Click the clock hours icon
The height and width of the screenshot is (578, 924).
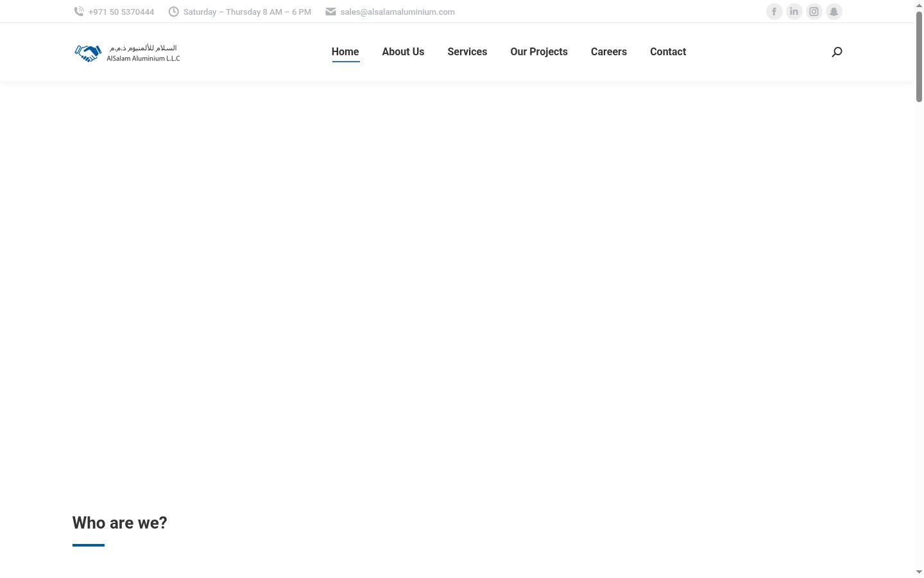pyautogui.click(x=173, y=12)
